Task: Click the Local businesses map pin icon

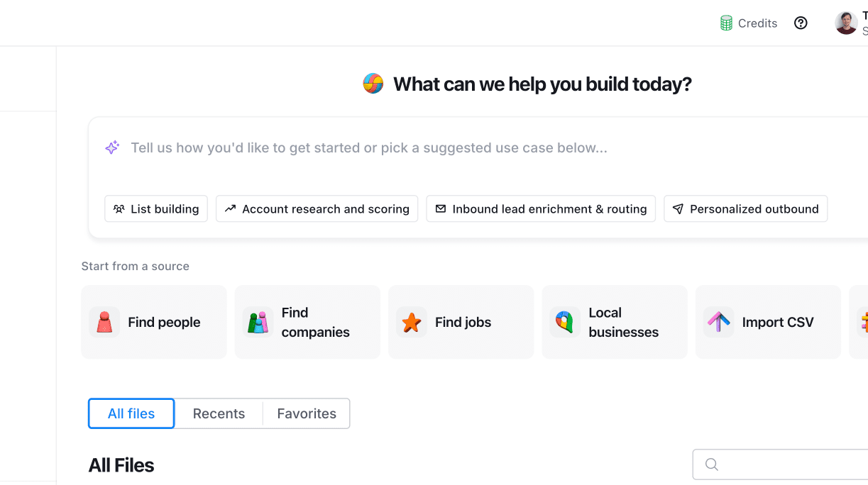Action: pyautogui.click(x=564, y=322)
